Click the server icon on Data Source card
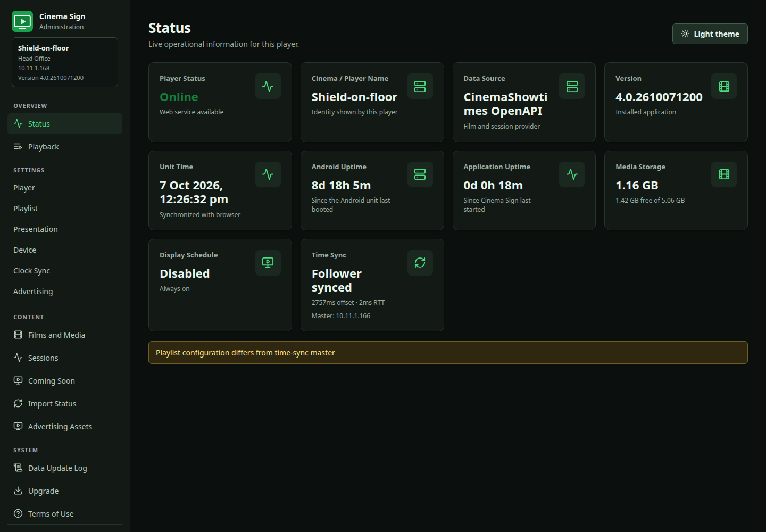The width and height of the screenshot is (766, 532). pos(572,86)
